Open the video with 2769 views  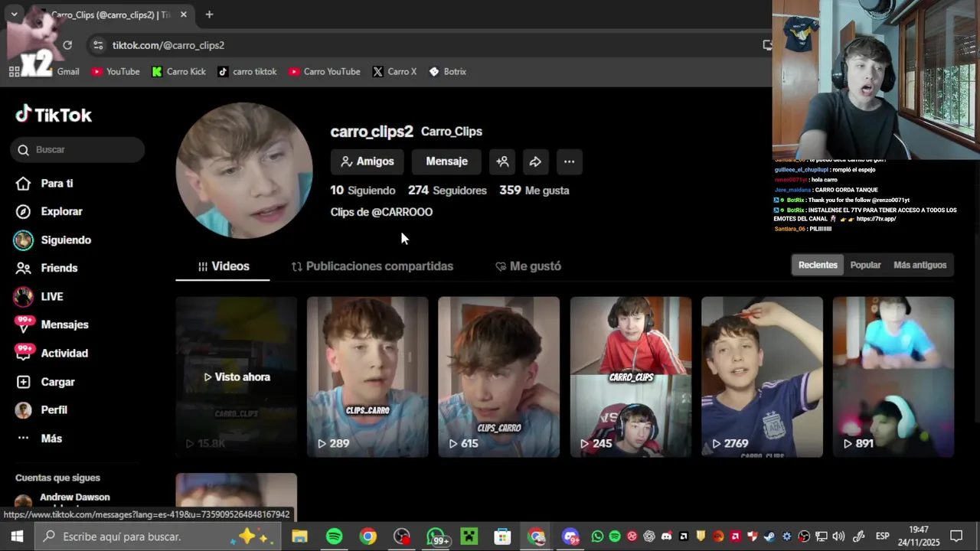tap(762, 377)
